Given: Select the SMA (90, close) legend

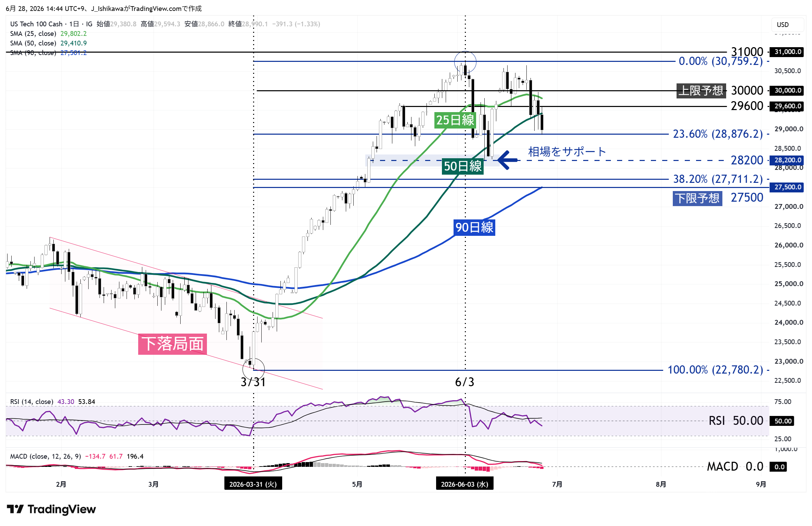Looking at the screenshot, I should (x=48, y=53).
